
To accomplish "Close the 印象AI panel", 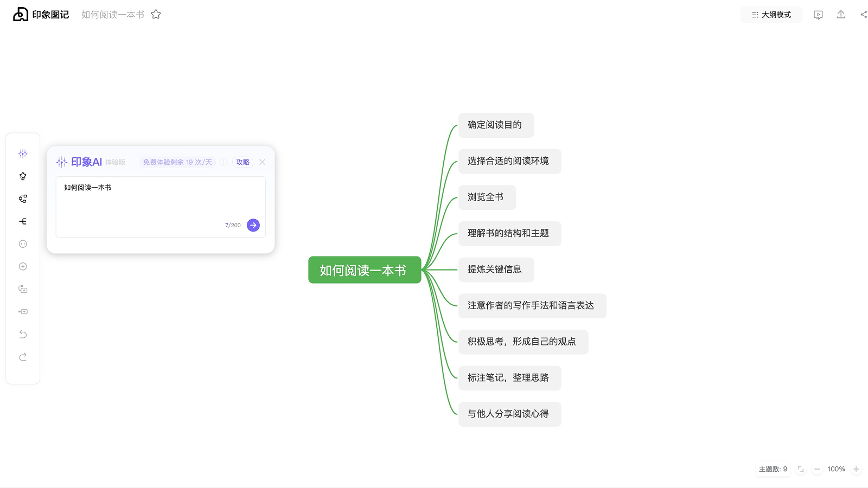I will (x=262, y=162).
